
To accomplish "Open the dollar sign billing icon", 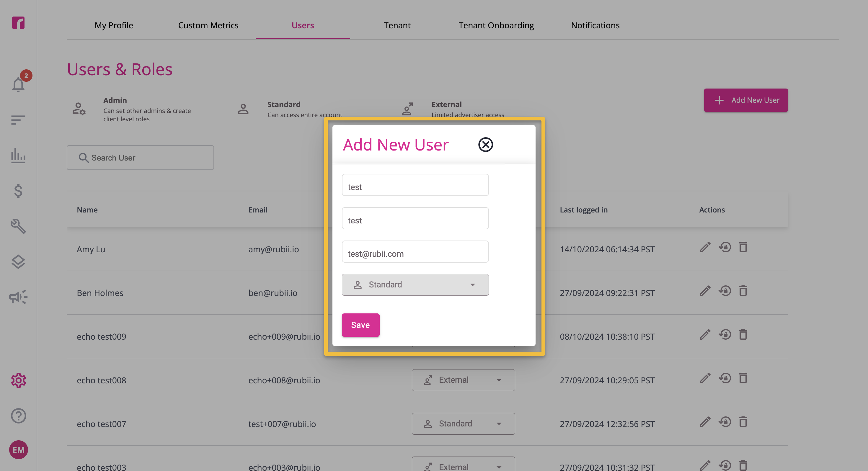I will coord(18,191).
